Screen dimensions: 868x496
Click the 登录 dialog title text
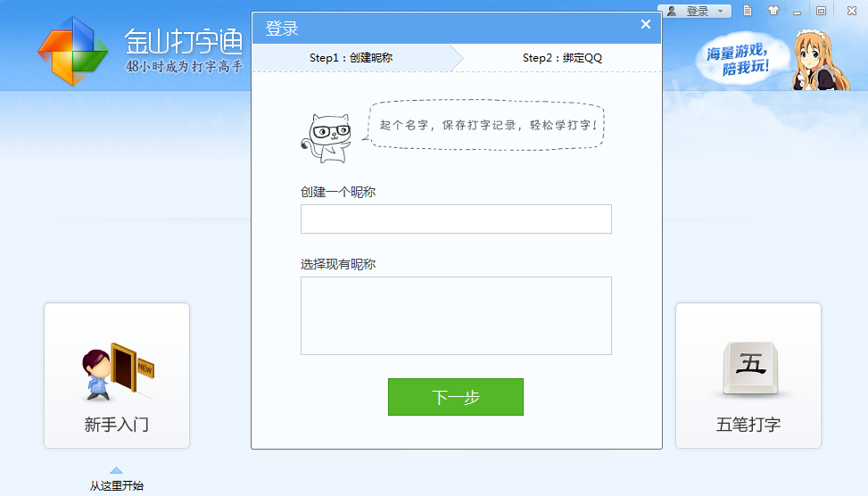pyautogui.click(x=282, y=29)
